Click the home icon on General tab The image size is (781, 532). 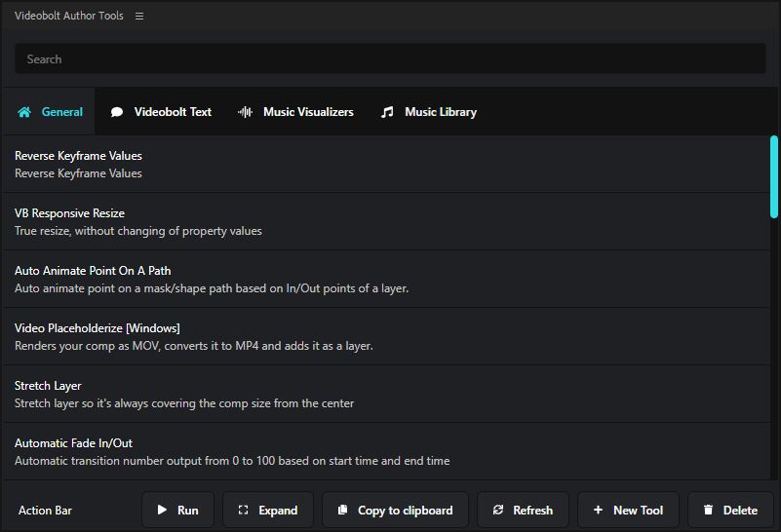[x=24, y=112]
